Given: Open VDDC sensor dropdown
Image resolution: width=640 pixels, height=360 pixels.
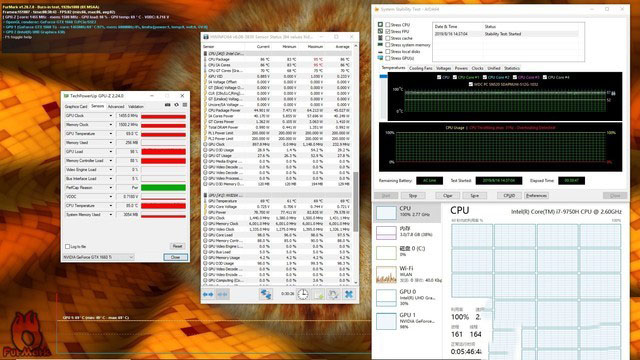Looking at the screenshot, I should coord(110,196).
